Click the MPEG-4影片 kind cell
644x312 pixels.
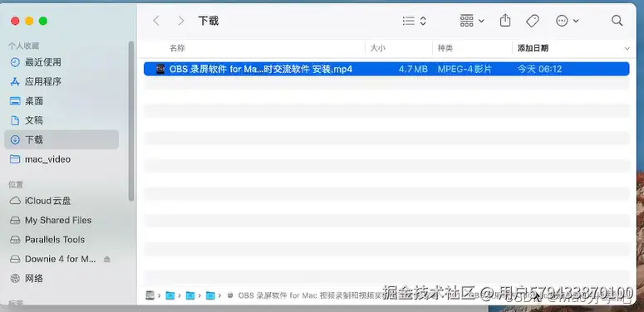point(465,69)
